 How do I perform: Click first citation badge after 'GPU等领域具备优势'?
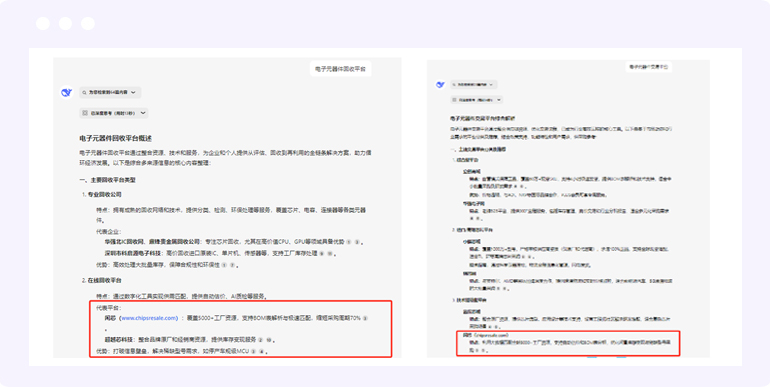pyautogui.click(x=349, y=242)
